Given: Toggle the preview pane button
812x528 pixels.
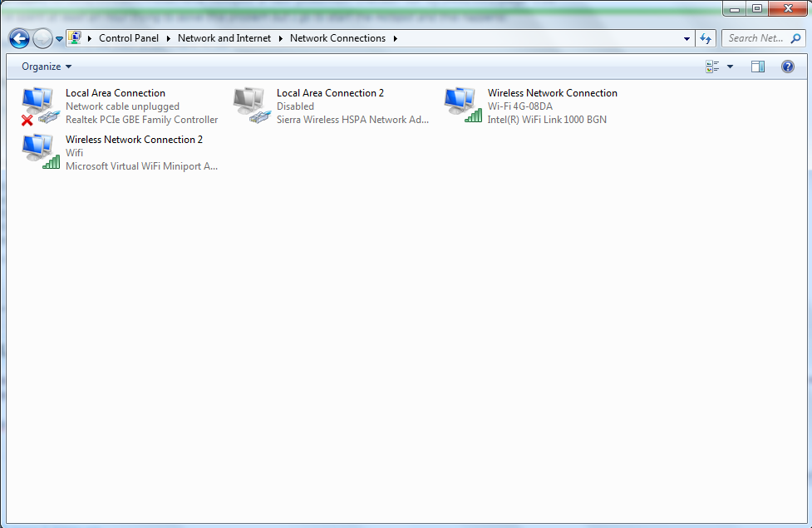Looking at the screenshot, I should pos(758,67).
